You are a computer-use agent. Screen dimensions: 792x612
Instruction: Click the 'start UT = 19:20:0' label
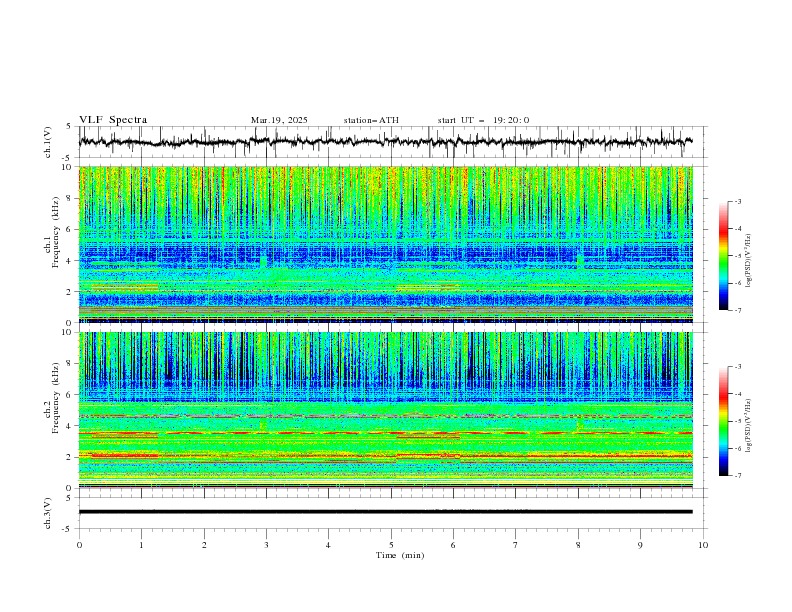483,120
